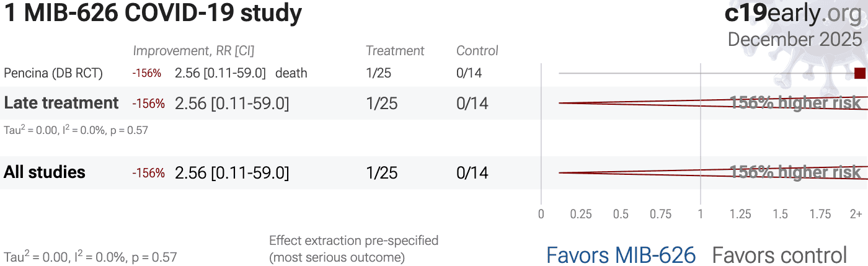
Task: Select the All studies row label
Action: tap(45, 172)
